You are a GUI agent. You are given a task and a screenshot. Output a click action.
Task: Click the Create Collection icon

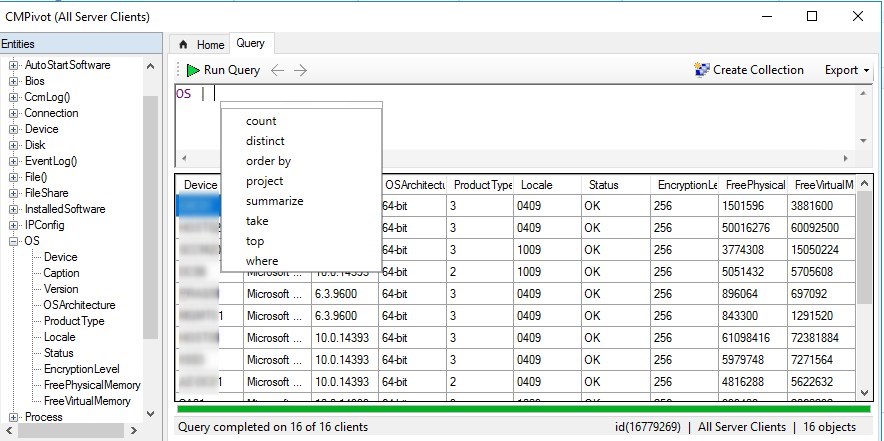click(702, 70)
